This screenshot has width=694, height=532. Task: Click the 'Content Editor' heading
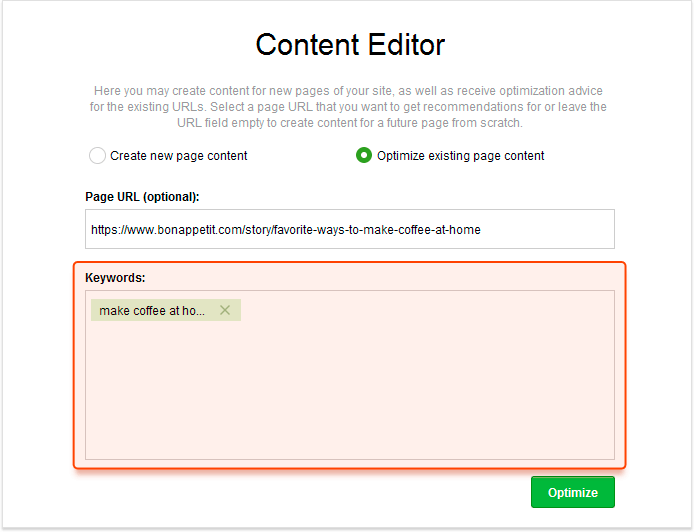(350, 45)
